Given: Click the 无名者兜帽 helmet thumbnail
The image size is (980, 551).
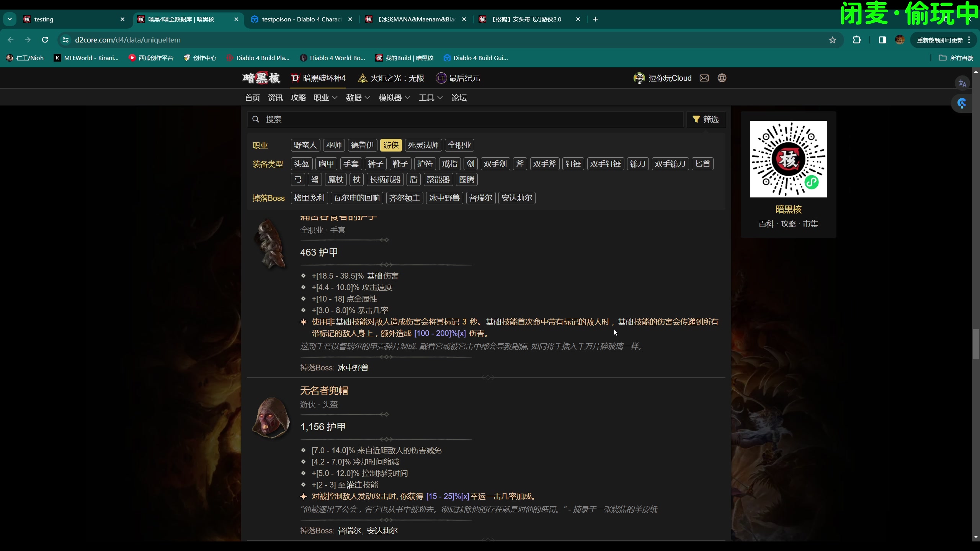Looking at the screenshot, I should pos(271,418).
